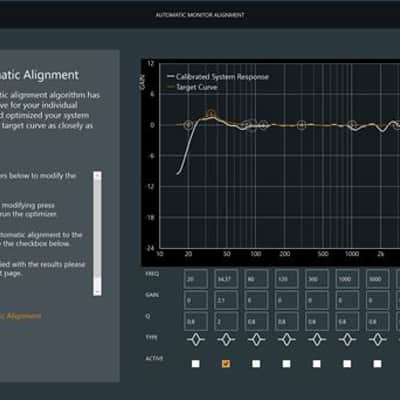Select the boosted 34 Hz EQ node on graph
Image resolution: width=400 pixels, height=400 pixels.
(211, 114)
